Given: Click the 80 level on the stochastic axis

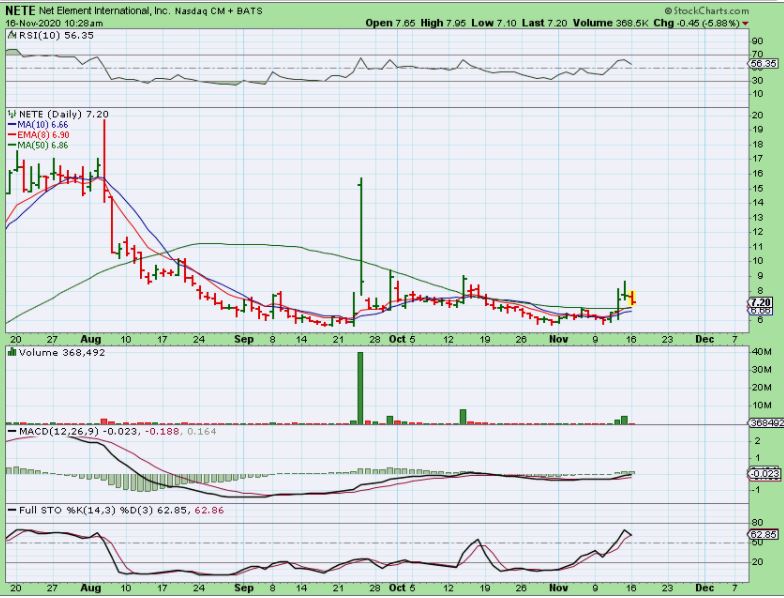Looking at the screenshot, I should pyautogui.click(x=757, y=523).
